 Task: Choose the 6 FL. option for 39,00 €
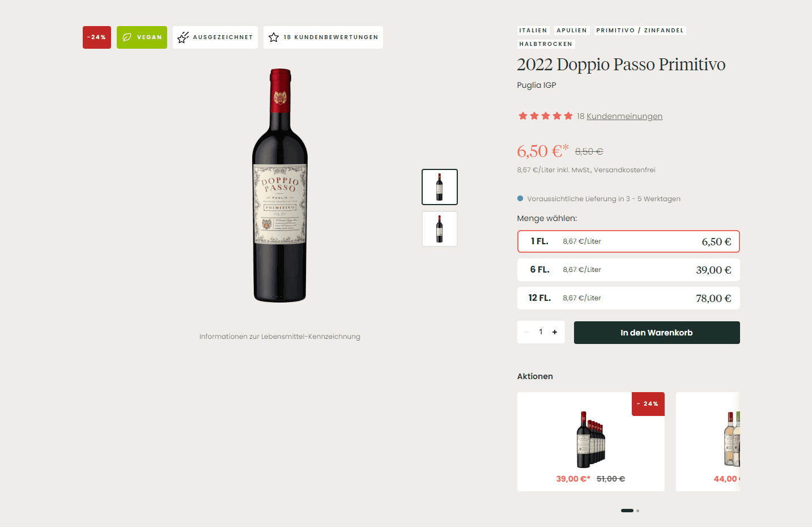click(x=628, y=270)
